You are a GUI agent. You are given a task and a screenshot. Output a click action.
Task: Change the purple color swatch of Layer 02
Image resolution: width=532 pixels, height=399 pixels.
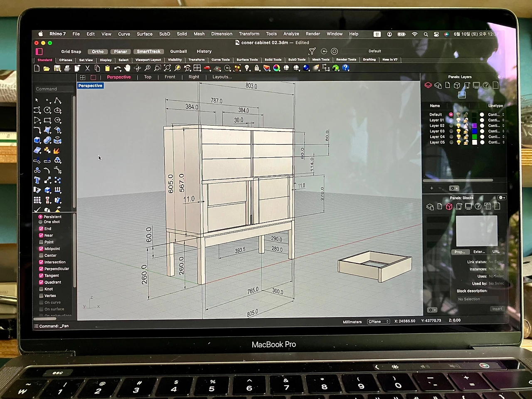pos(474,126)
